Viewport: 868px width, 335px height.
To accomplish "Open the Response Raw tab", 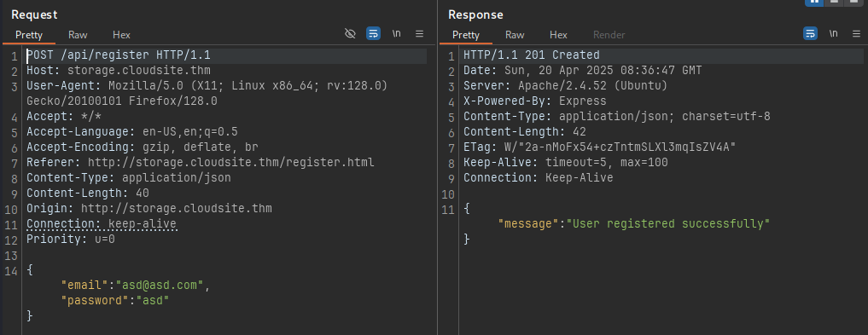I will tap(515, 35).
